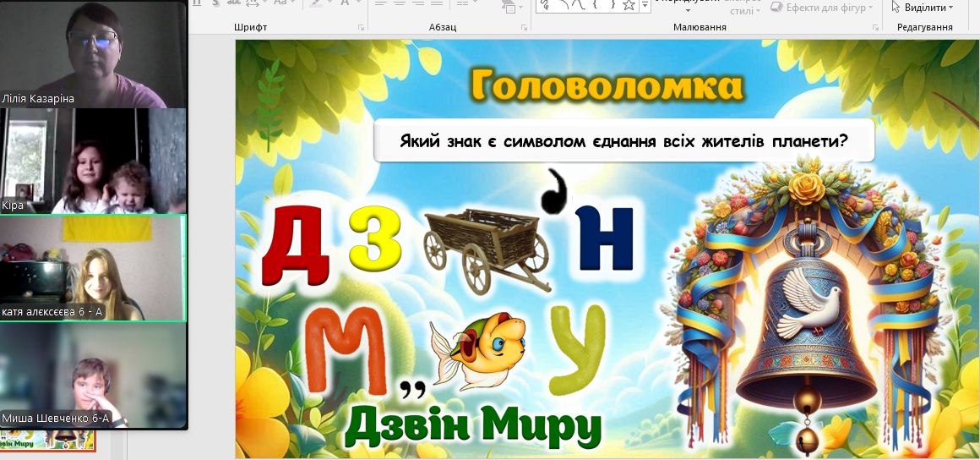The image size is (980, 460).
Task: Align paragraph text to the left
Action: click(x=381, y=3)
